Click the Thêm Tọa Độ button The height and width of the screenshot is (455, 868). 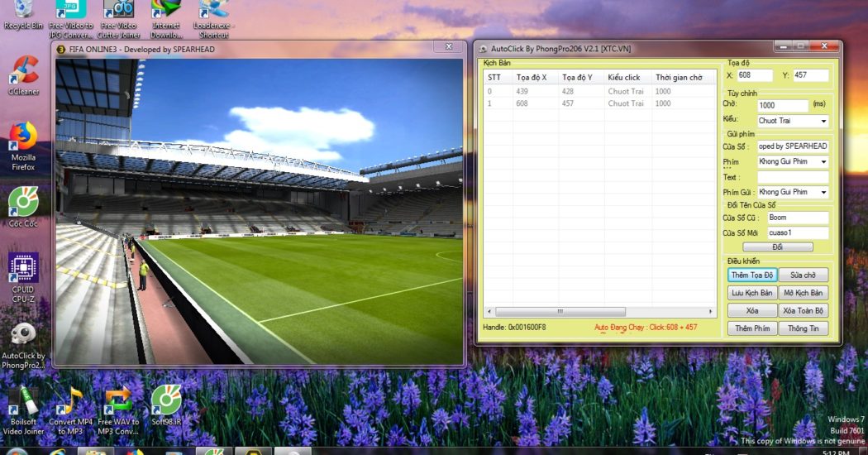click(752, 275)
